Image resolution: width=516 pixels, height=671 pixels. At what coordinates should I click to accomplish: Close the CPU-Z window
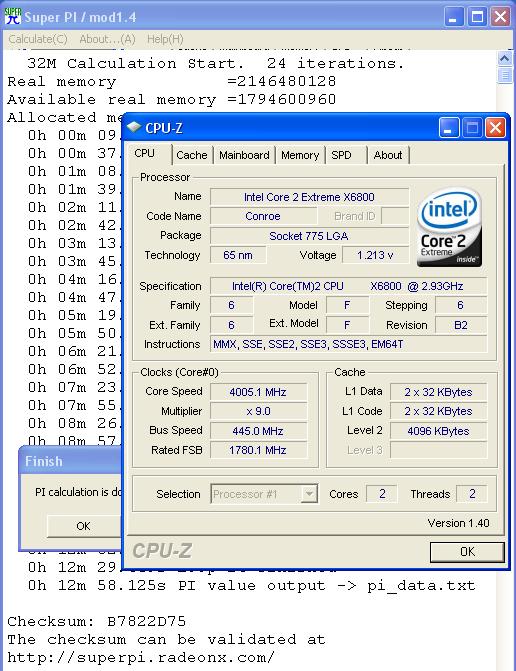495,128
